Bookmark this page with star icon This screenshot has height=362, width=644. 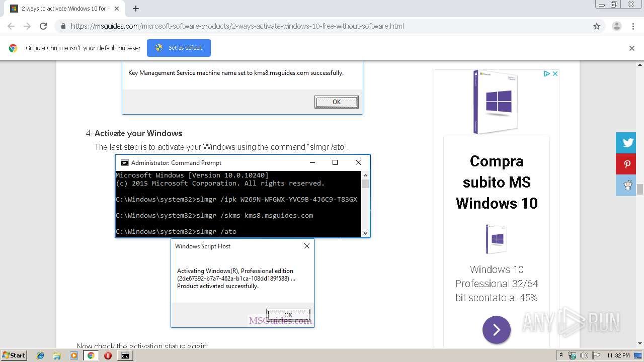pos(597,26)
